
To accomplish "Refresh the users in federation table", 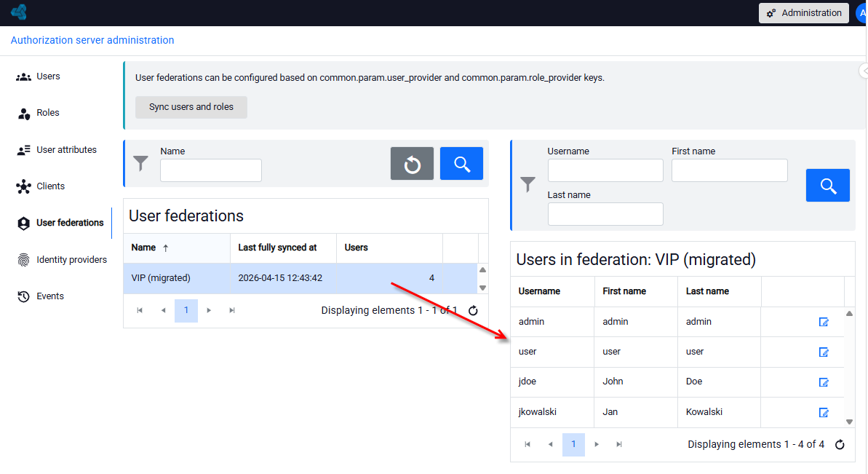I will point(840,445).
